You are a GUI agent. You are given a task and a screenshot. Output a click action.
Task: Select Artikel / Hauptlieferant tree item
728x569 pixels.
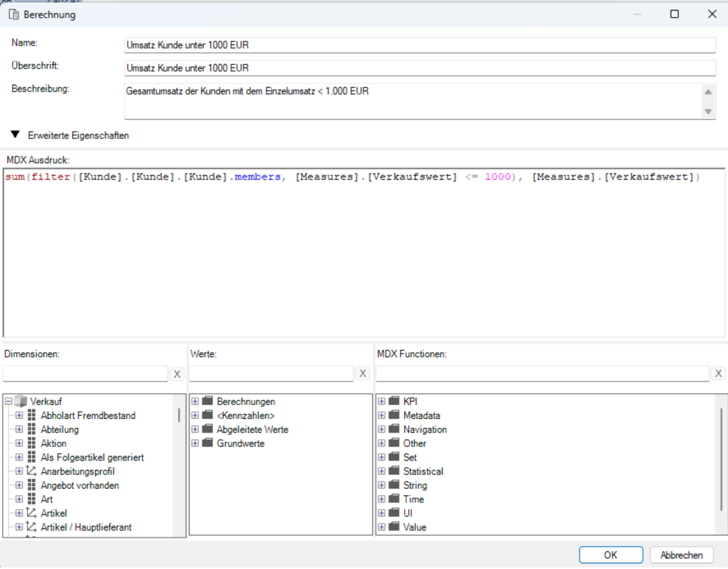(x=86, y=527)
